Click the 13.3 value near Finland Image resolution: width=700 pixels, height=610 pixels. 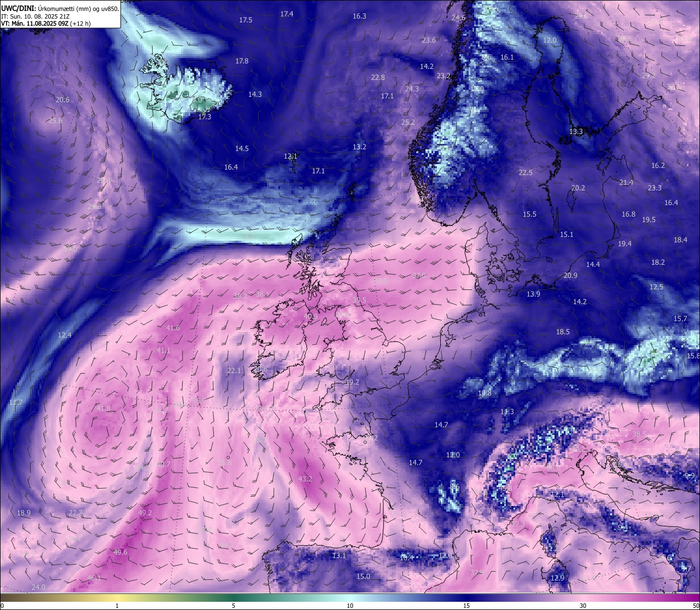coord(576,132)
